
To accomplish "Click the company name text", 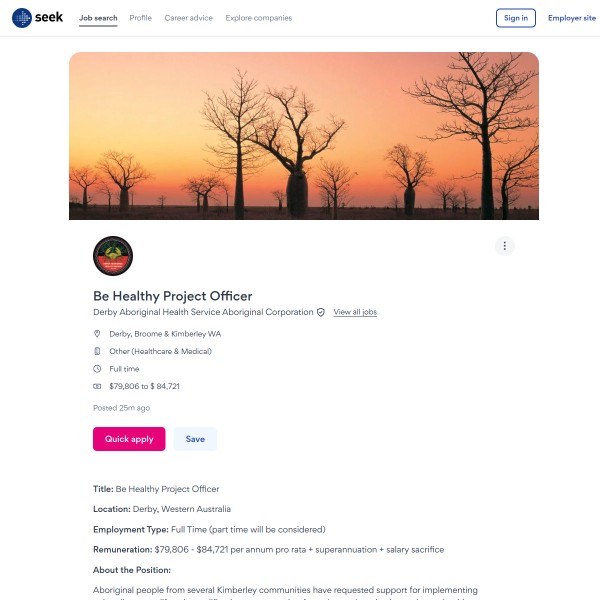I will (x=203, y=312).
